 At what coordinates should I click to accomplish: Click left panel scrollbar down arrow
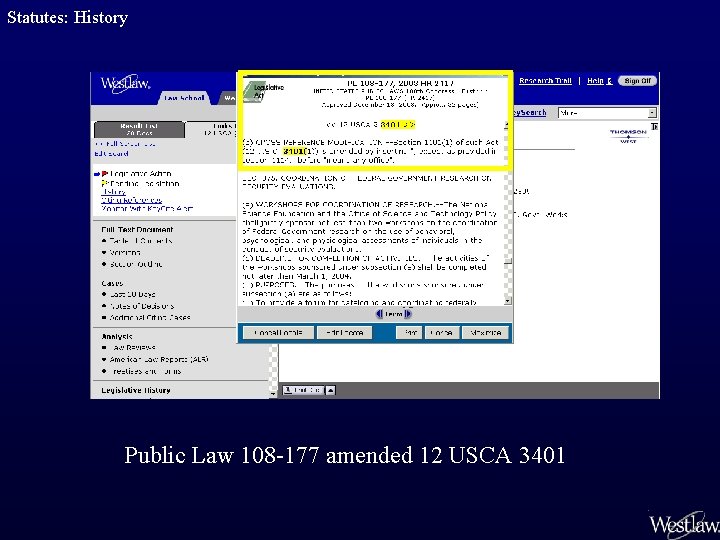273,394
